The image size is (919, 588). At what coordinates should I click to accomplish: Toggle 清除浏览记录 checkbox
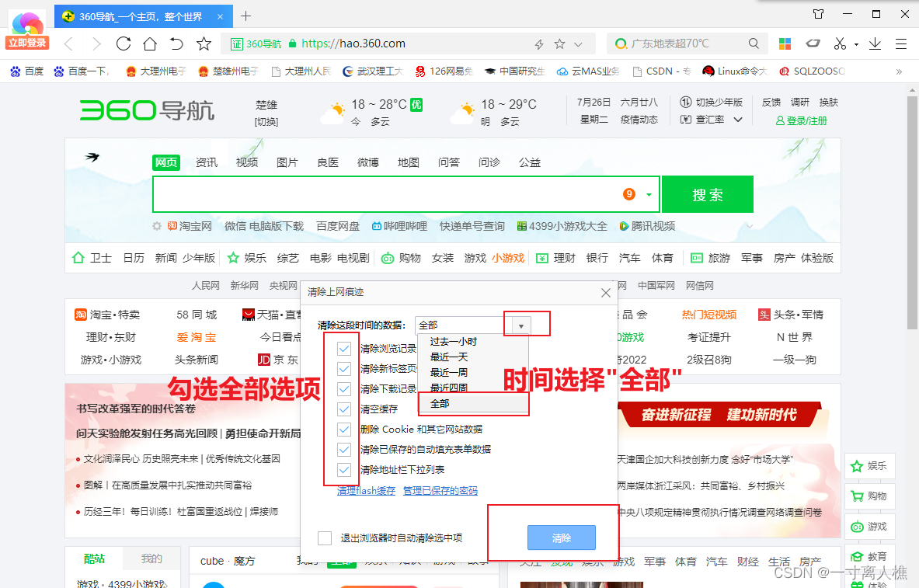(x=344, y=349)
